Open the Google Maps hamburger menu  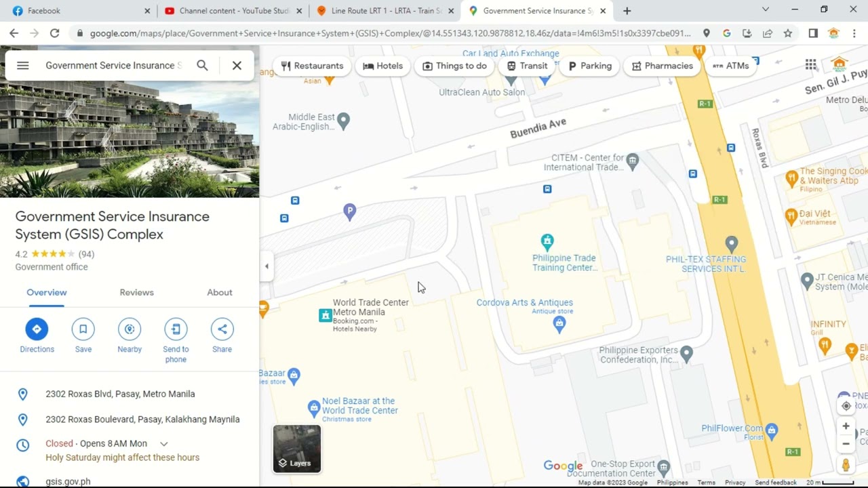[x=22, y=66]
